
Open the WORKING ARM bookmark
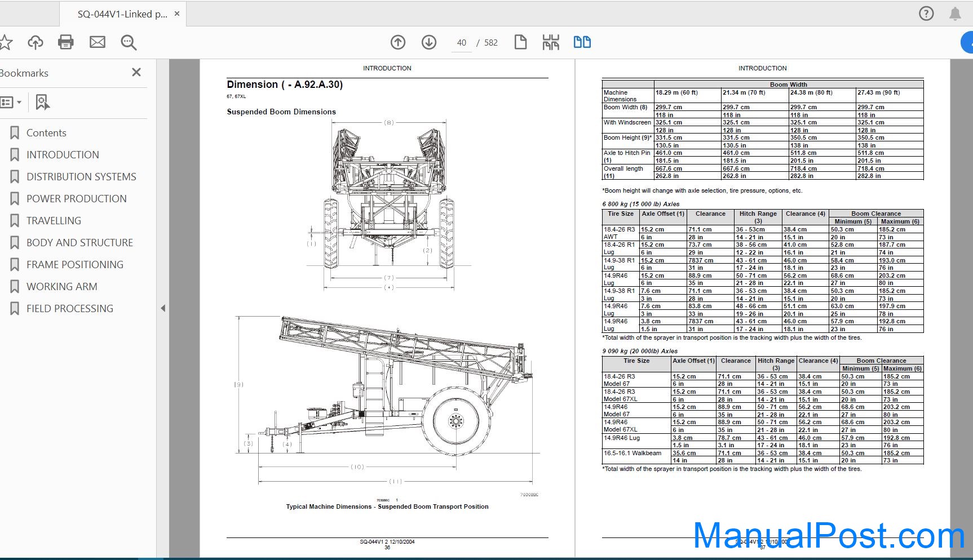click(62, 287)
